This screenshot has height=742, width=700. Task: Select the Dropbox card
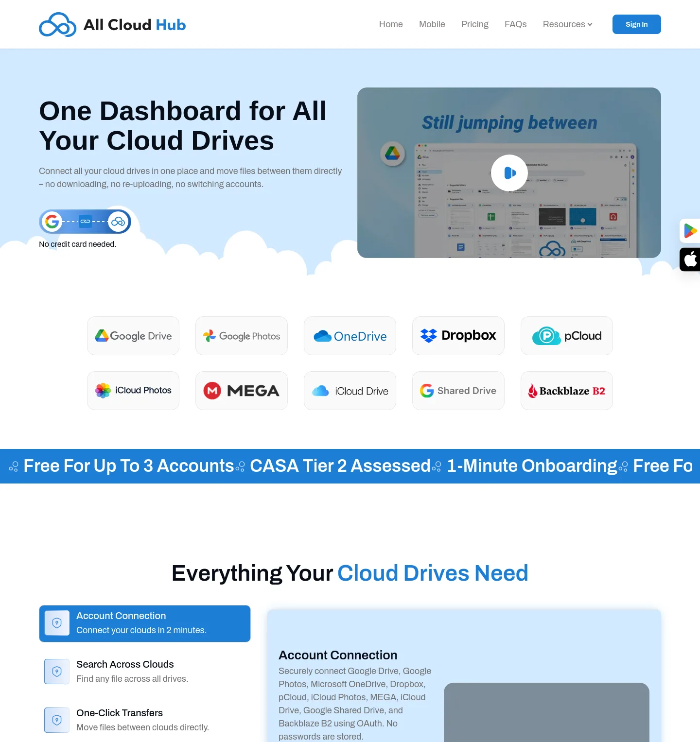point(458,336)
